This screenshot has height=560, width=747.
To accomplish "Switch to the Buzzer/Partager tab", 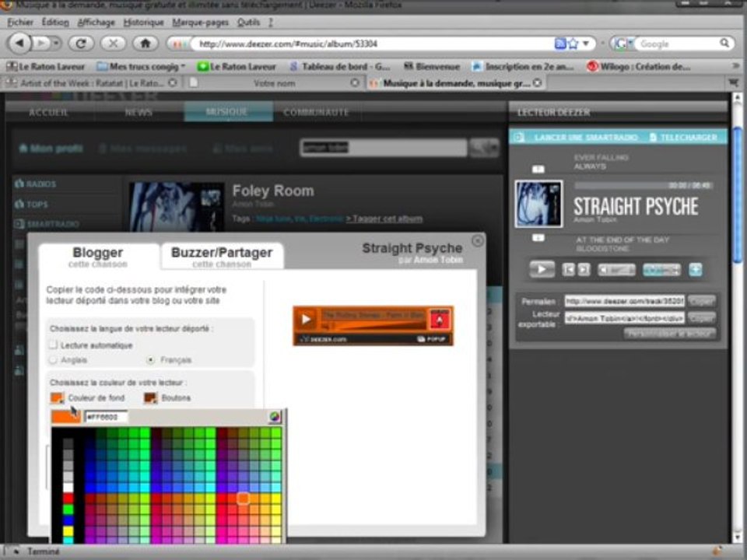I will (x=222, y=257).
